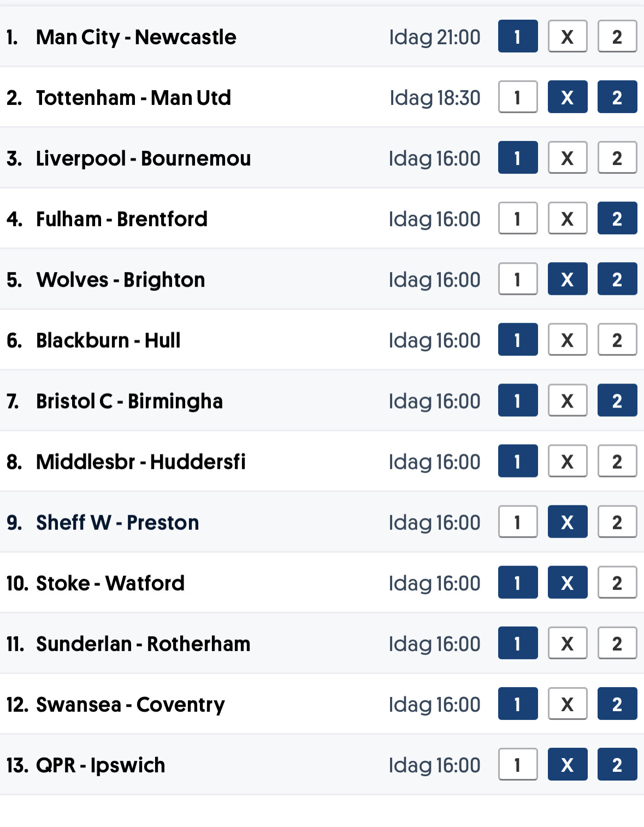Open the Sheff W - Preston match link

click(x=117, y=522)
